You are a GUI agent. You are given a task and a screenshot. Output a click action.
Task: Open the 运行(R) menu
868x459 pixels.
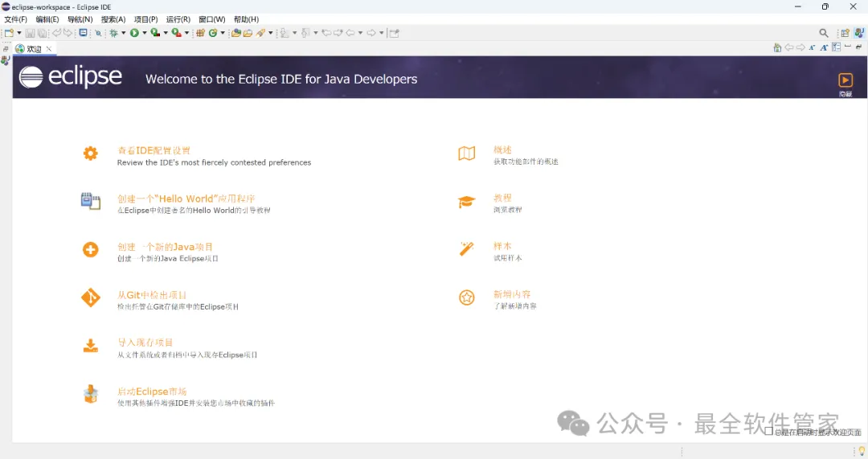pos(178,19)
